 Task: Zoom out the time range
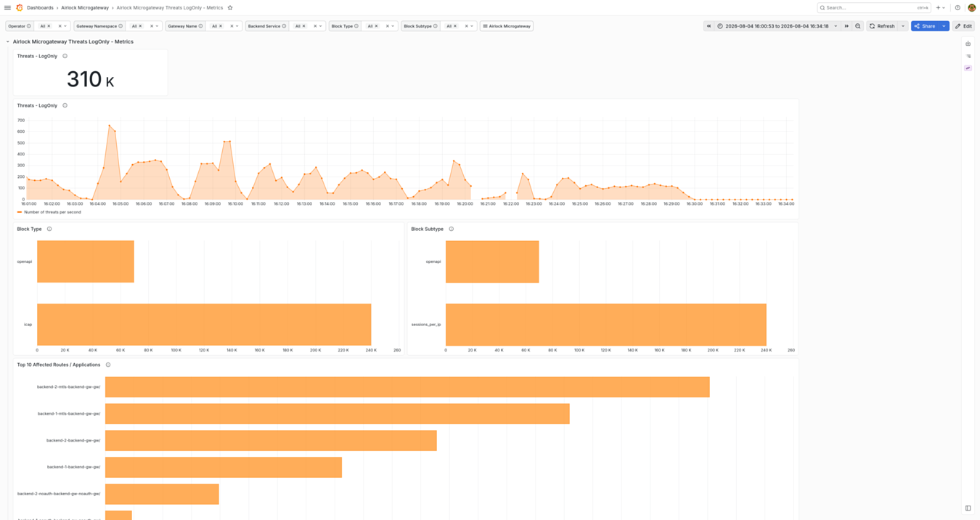click(x=858, y=26)
